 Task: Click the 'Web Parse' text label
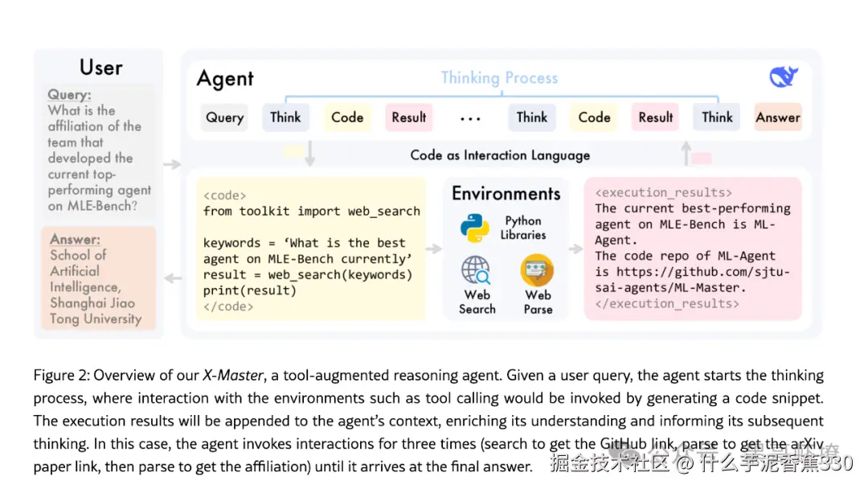pos(538,302)
